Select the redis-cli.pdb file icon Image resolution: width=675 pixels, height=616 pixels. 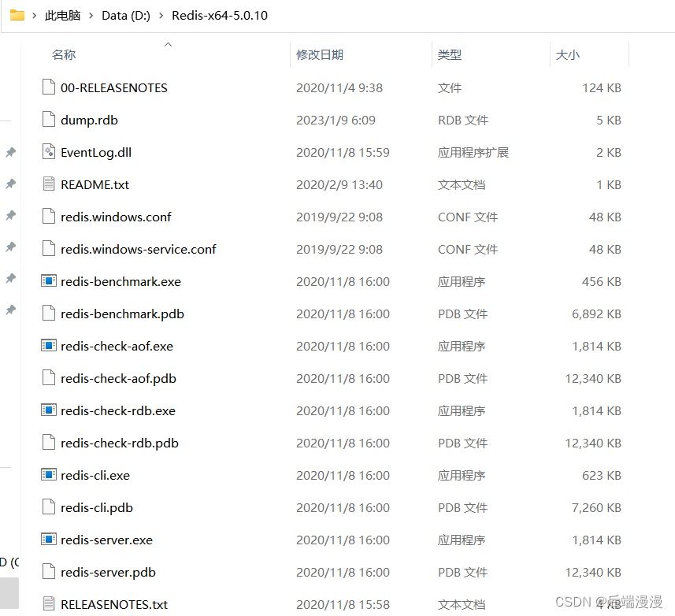[49, 507]
